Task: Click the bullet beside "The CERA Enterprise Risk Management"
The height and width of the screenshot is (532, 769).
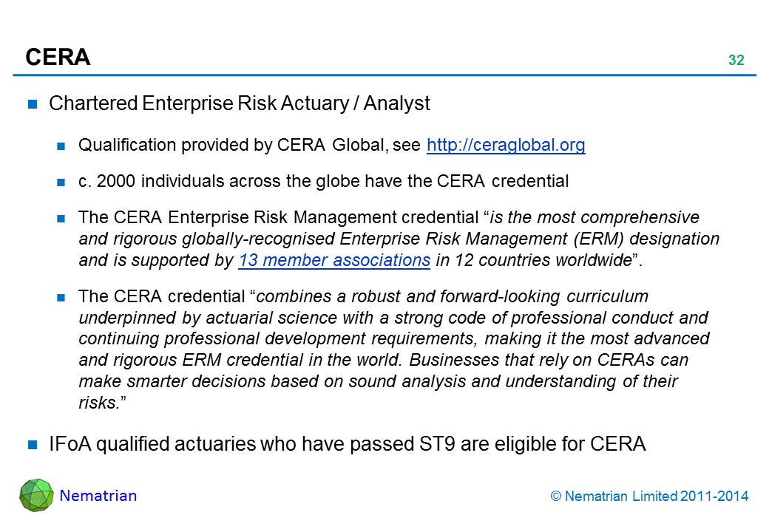Action: (x=62, y=219)
